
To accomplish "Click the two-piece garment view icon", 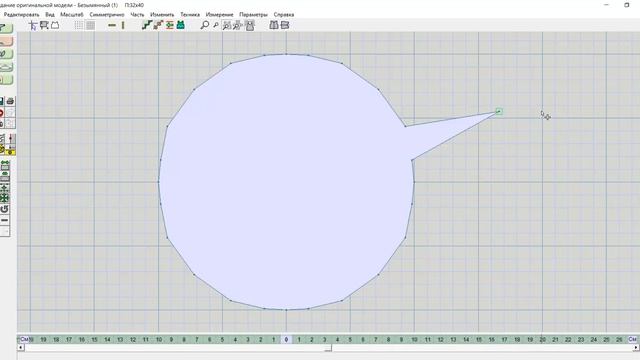I will click(274, 25).
